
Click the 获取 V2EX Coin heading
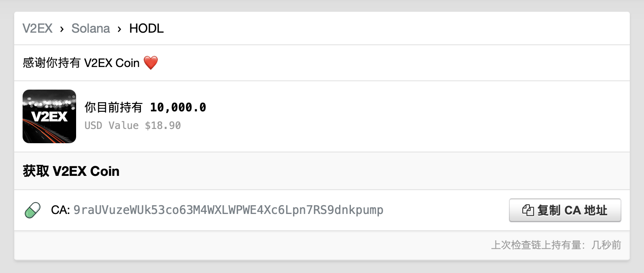pyautogui.click(x=71, y=171)
